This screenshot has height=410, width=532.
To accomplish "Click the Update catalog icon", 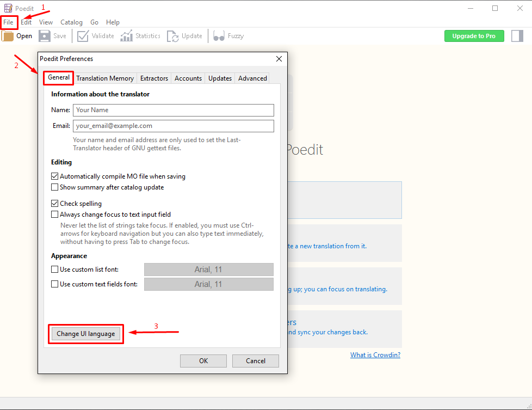I will (x=172, y=36).
